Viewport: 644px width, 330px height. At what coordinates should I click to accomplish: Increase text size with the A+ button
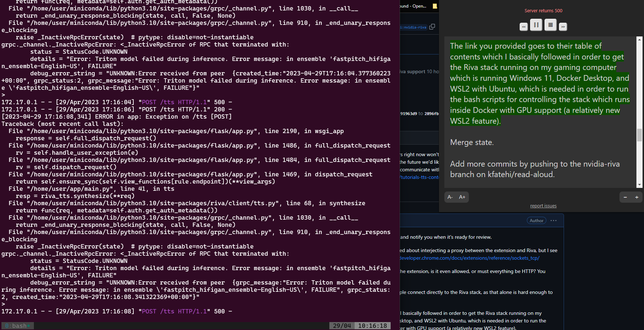click(462, 197)
